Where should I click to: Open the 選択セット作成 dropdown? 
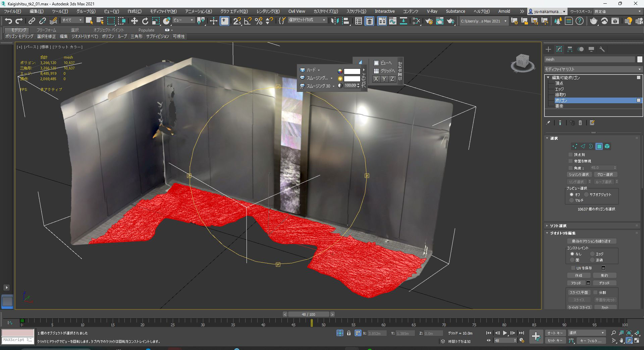point(307,20)
